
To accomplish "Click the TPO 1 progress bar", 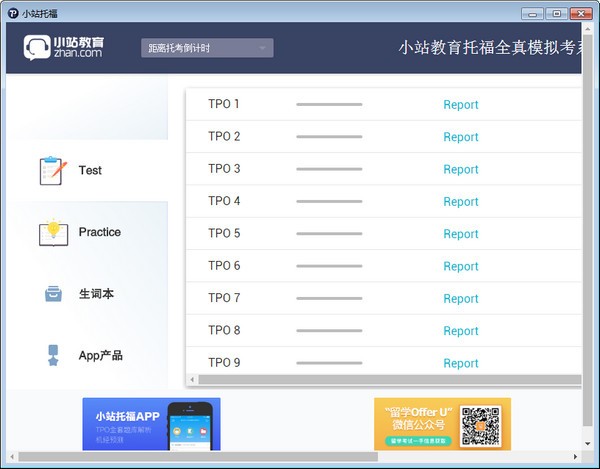I will (329, 104).
